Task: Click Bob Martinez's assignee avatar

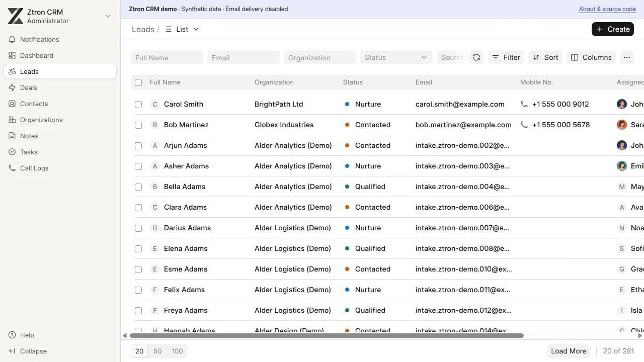Action: (622, 125)
